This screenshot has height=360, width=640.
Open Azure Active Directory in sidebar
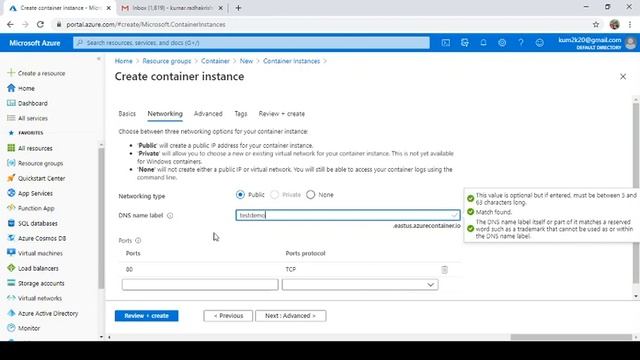(x=48, y=313)
